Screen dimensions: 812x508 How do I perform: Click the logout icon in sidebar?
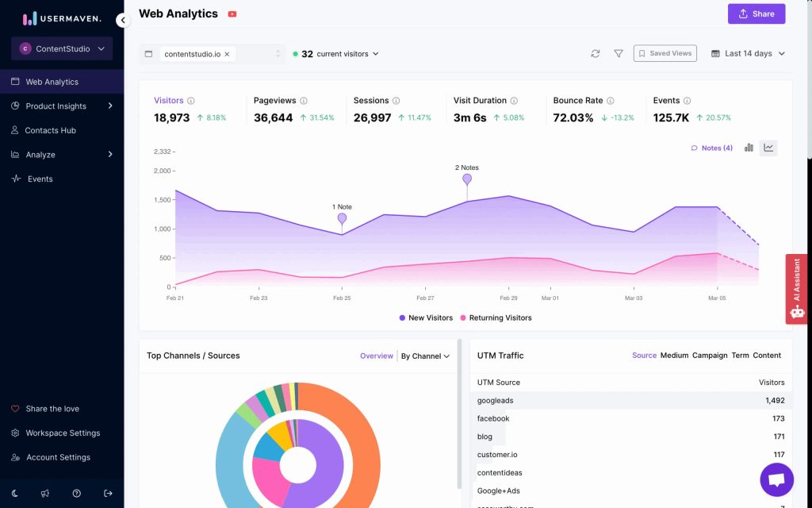click(108, 493)
